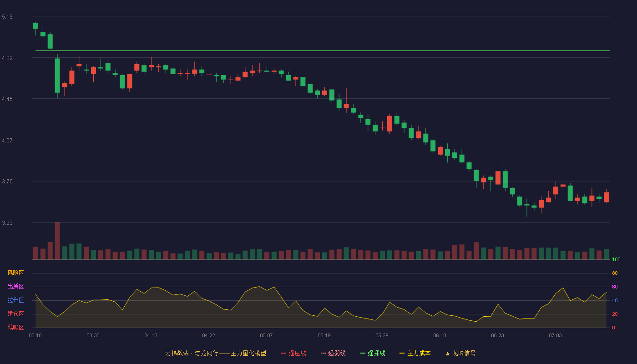The image size is (637, 364).
Task: Click the 05-29 date label
Action: [x=382, y=335]
